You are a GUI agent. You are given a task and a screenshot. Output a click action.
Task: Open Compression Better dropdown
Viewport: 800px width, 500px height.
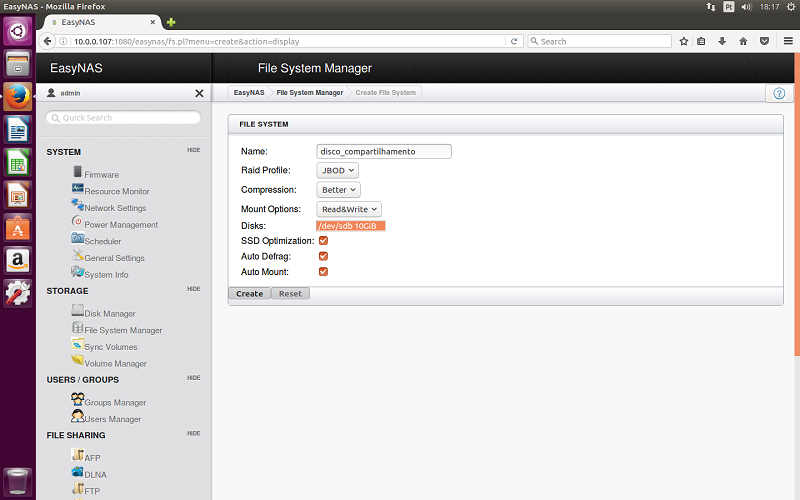pyautogui.click(x=338, y=190)
